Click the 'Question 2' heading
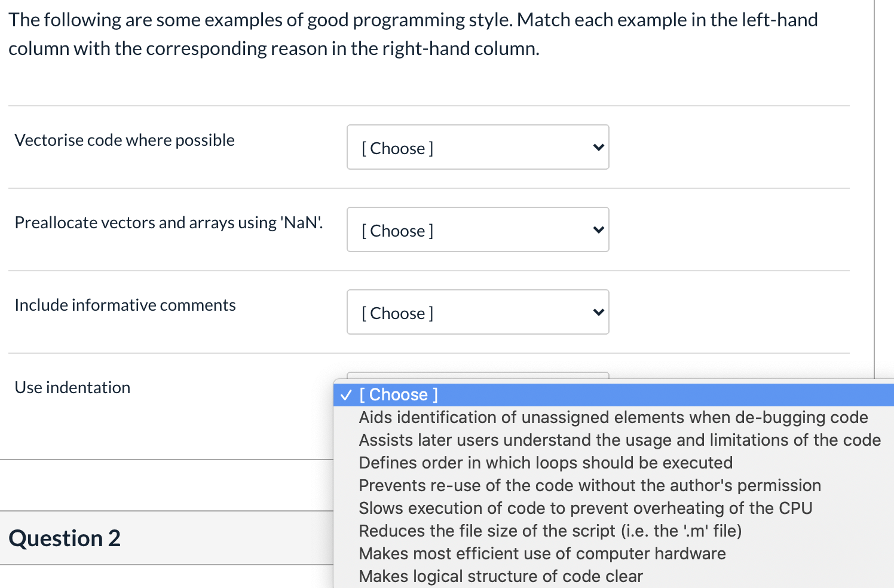894x588 pixels. point(65,538)
